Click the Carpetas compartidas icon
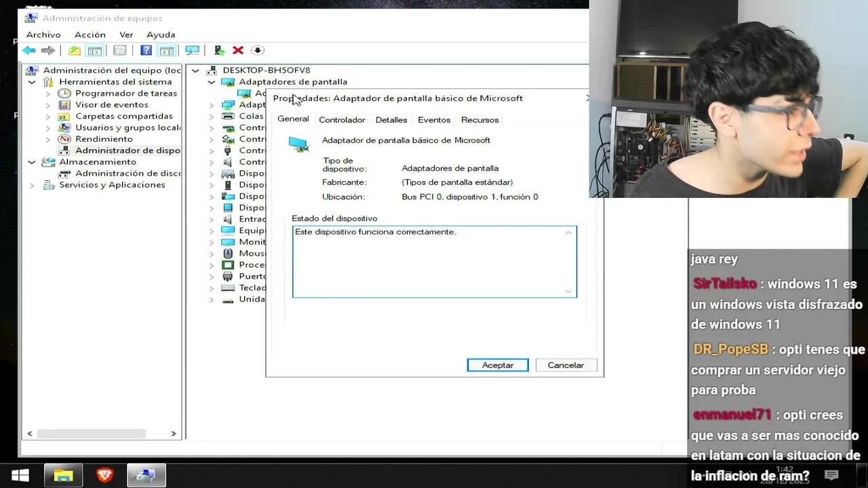The image size is (868, 488). click(x=64, y=116)
